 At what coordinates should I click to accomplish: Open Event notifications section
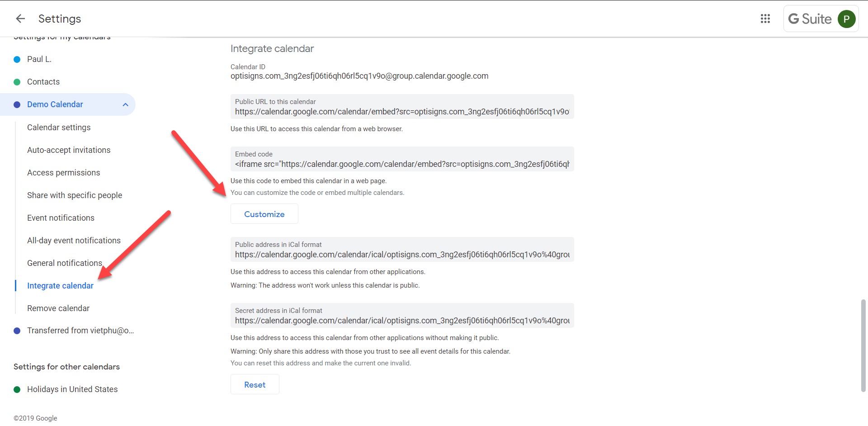61,218
